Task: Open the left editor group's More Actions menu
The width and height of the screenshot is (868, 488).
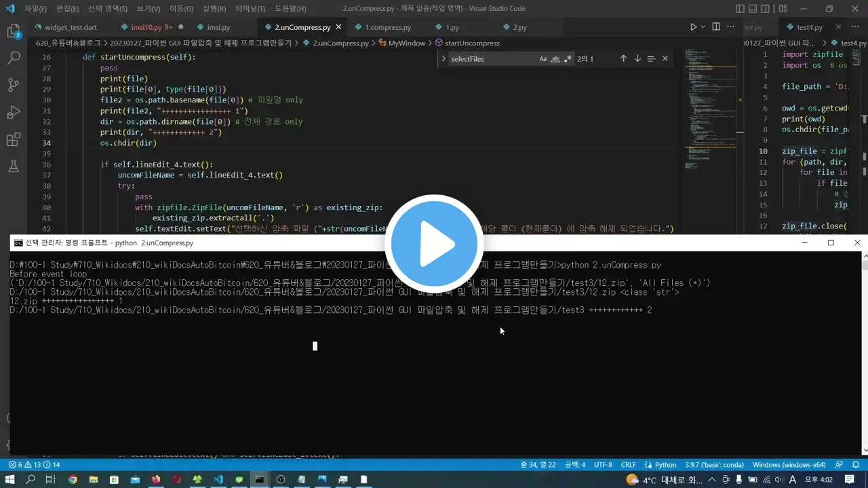Action: [x=731, y=27]
